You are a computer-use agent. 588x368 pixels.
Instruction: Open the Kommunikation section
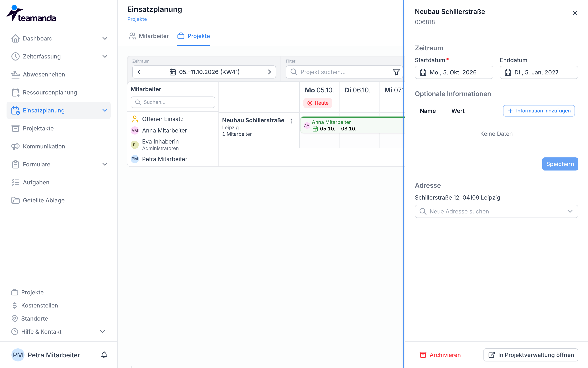58,146
